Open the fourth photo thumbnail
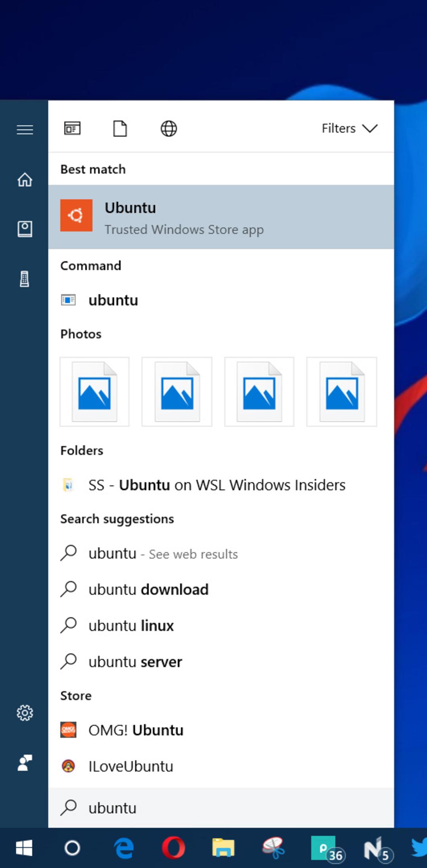The height and width of the screenshot is (868, 427). (342, 392)
